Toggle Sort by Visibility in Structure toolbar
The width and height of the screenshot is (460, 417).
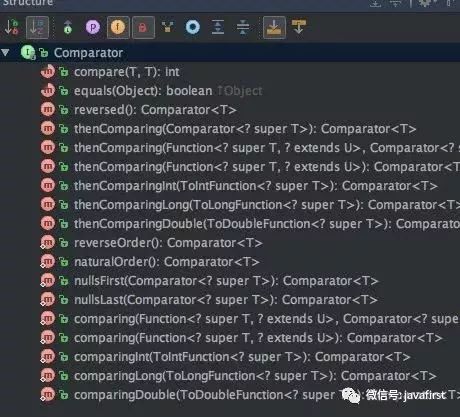(x=12, y=27)
